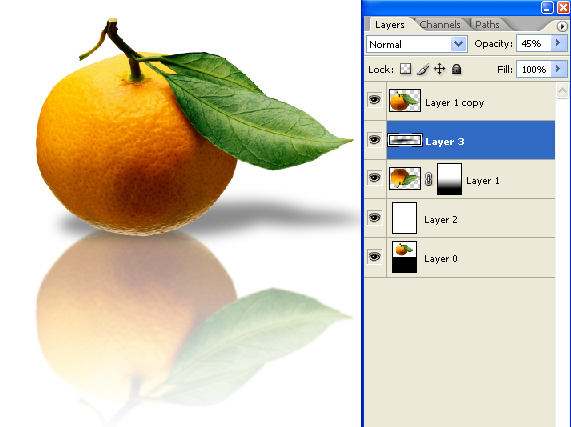
Task: Click the lock position move icon
Action: coord(440,69)
